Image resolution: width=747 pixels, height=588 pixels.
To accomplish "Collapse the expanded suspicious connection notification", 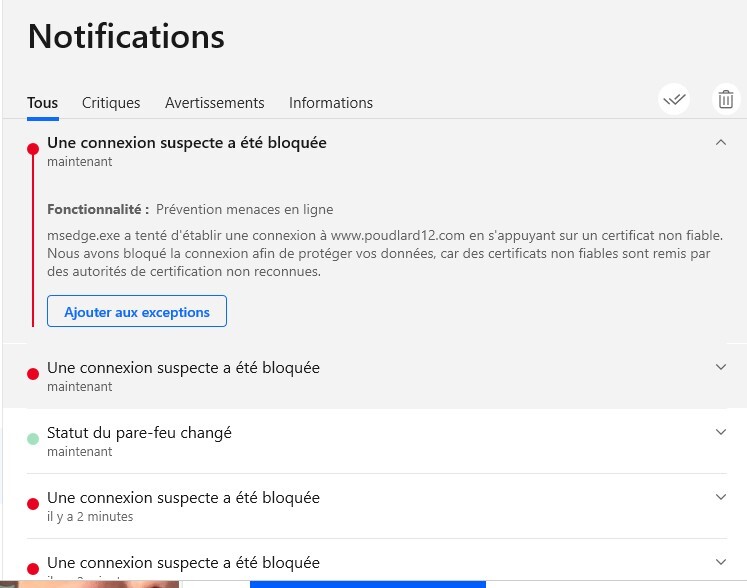I will click(x=721, y=143).
